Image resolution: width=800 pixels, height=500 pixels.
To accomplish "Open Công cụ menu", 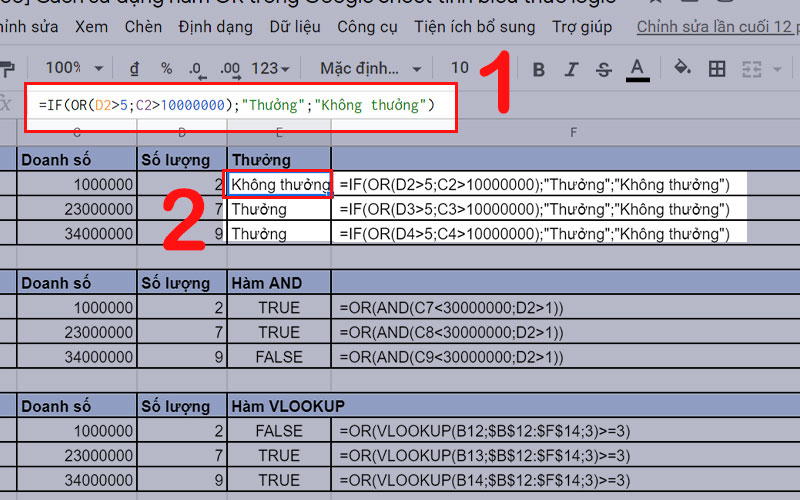I will click(367, 27).
